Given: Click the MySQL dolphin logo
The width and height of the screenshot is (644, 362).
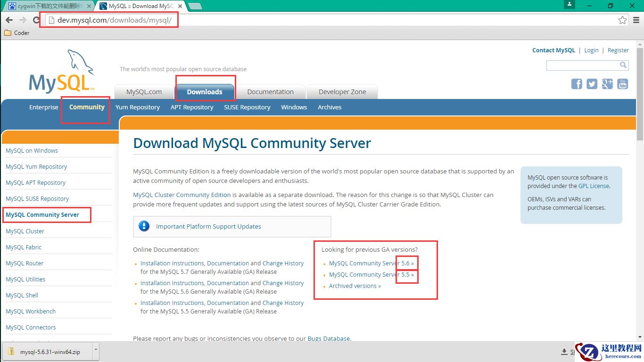Looking at the screenshot, I should coord(61,71).
